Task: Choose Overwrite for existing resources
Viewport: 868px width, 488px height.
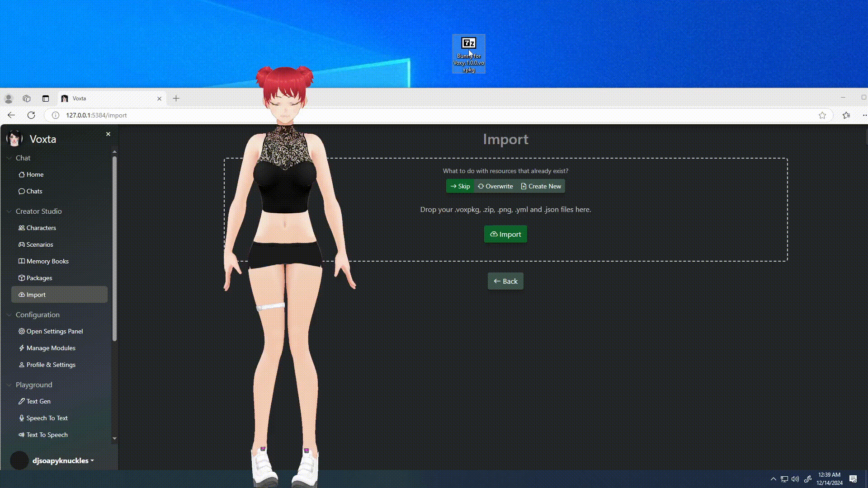Action: tap(495, 186)
